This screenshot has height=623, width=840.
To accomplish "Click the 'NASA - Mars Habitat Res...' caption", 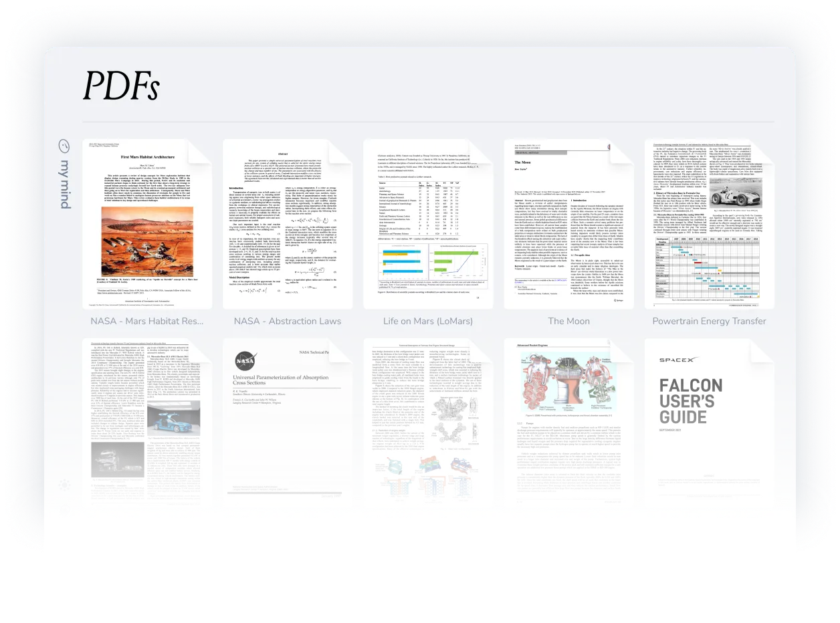I will click(x=146, y=321).
